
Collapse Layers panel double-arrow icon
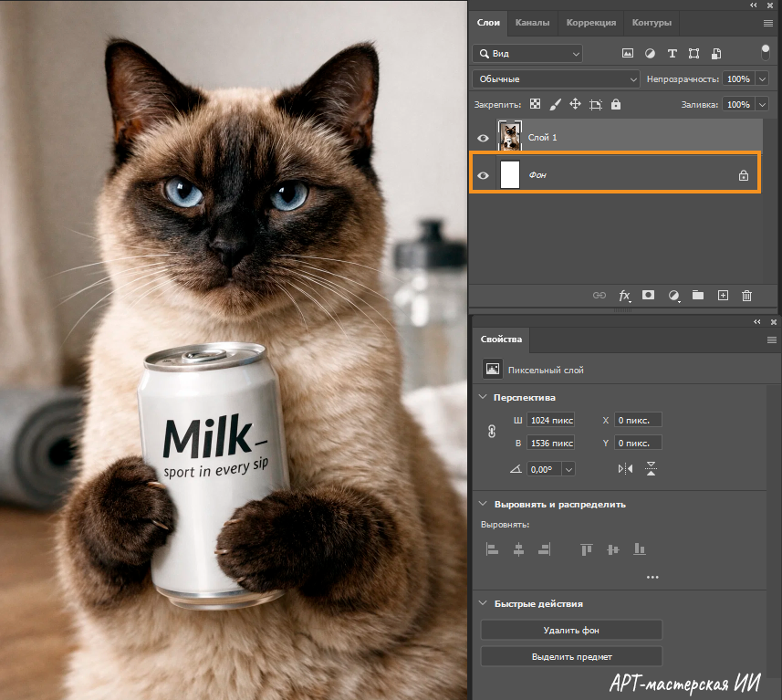tap(754, 5)
